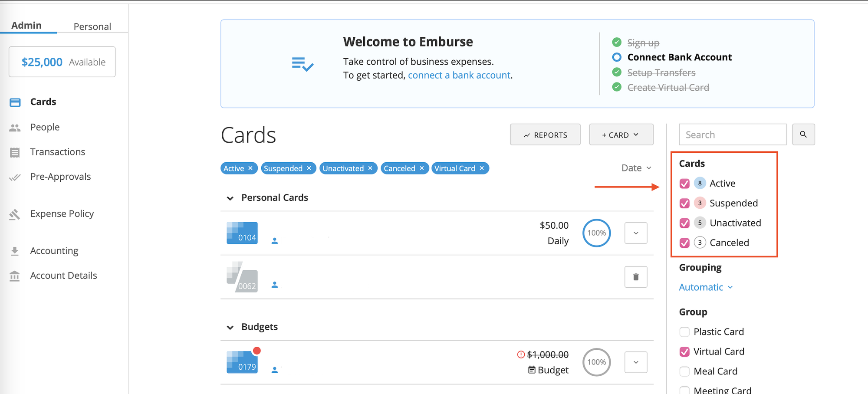Open the Date sort dropdown
Screen dimensions: 868x394
(x=636, y=167)
